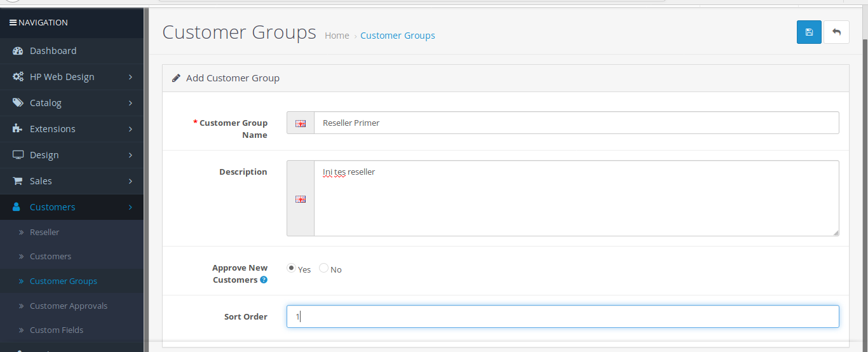This screenshot has width=868, height=352.
Task: Click the Customer Groups breadcrumb link
Action: click(x=398, y=36)
